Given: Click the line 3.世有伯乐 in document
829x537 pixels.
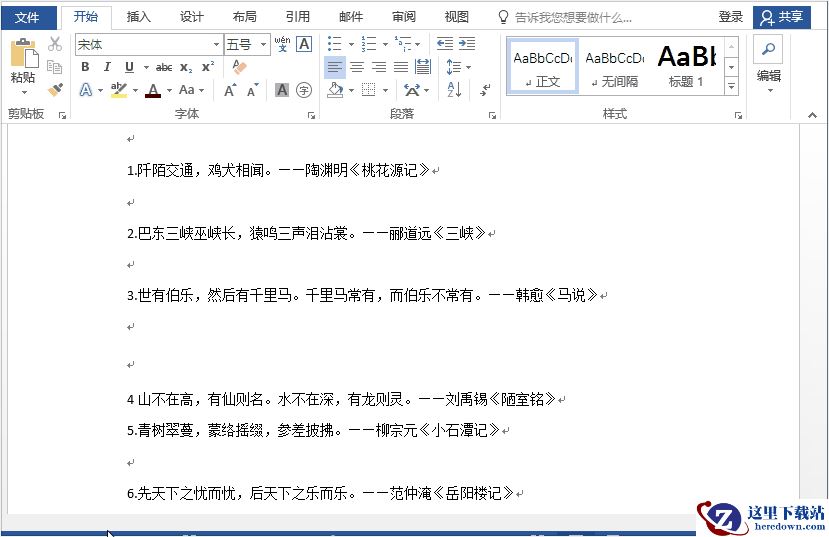Looking at the screenshot, I should click(362, 295).
